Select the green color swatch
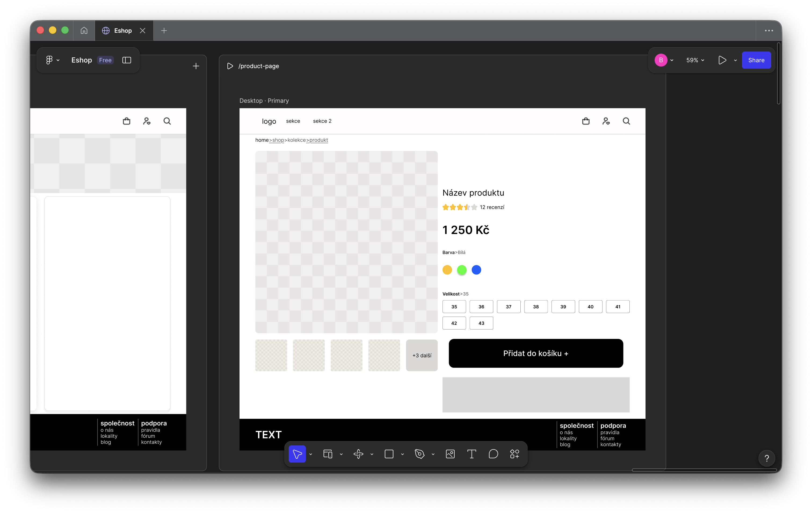812x513 pixels. point(462,270)
